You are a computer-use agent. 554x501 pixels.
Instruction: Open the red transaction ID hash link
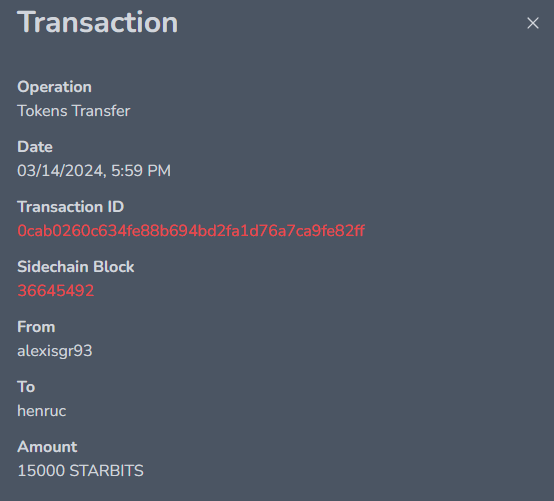191,231
